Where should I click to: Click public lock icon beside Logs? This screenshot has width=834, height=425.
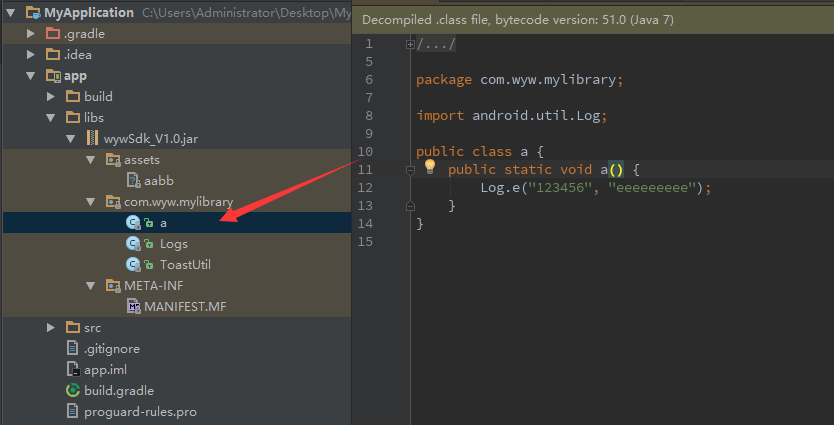pos(149,244)
